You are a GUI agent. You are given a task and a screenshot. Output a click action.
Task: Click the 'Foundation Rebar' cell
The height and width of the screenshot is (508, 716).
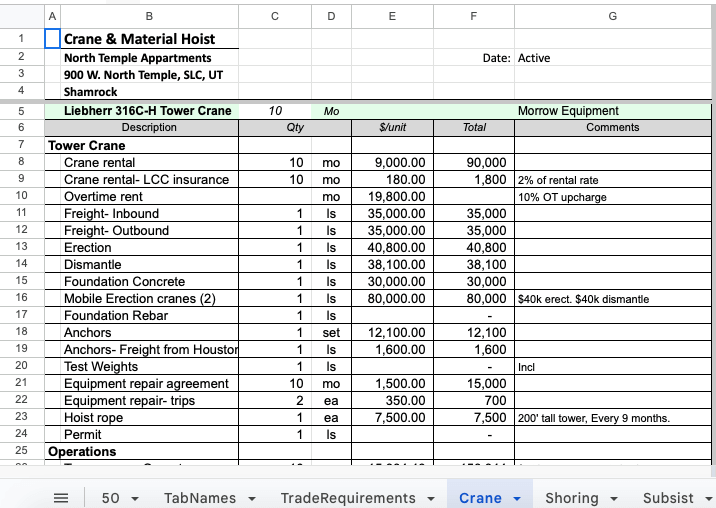point(149,315)
